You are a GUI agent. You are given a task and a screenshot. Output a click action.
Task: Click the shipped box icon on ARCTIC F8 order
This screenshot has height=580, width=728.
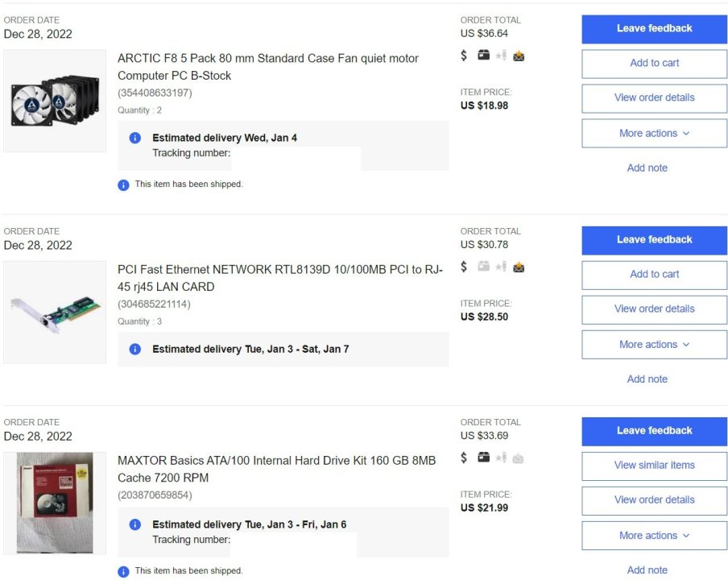coord(483,56)
